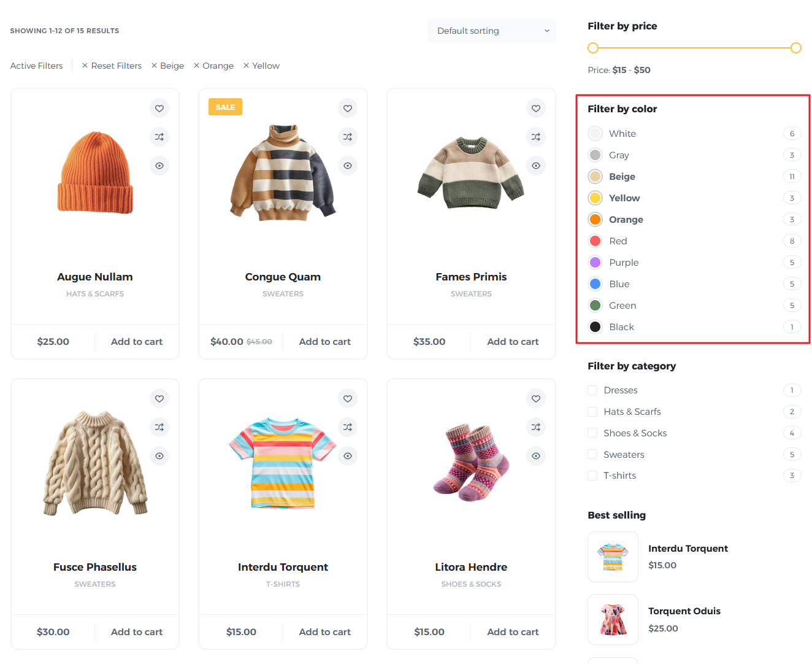Add Fames Primis sweater to wishlist
This screenshot has width=812, height=664.
(x=535, y=108)
